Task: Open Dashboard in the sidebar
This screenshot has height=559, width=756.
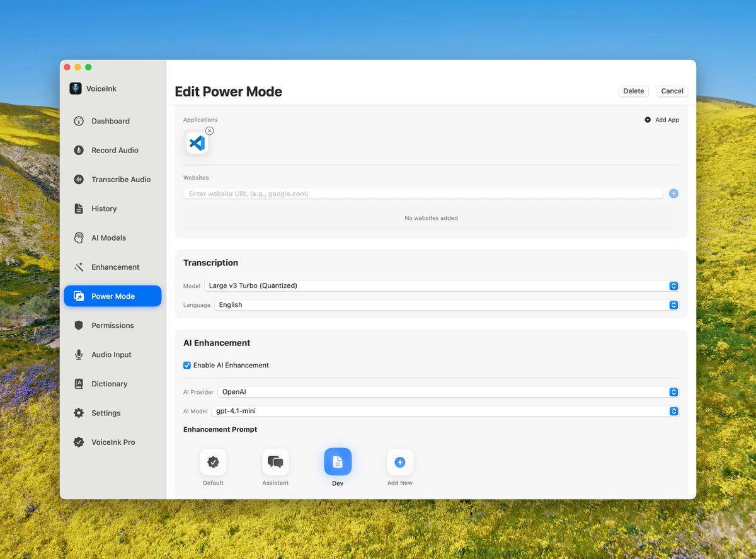Action: point(113,121)
